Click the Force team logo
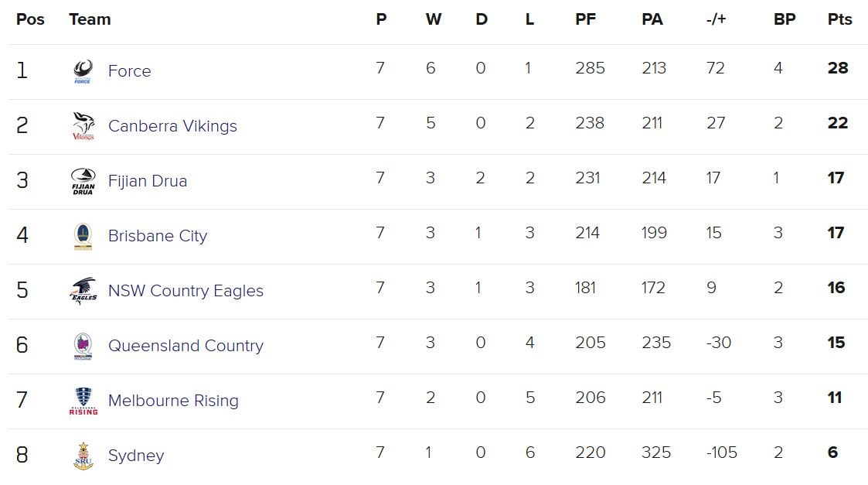This screenshot has height=485, width=868. (x=83, y=71)
